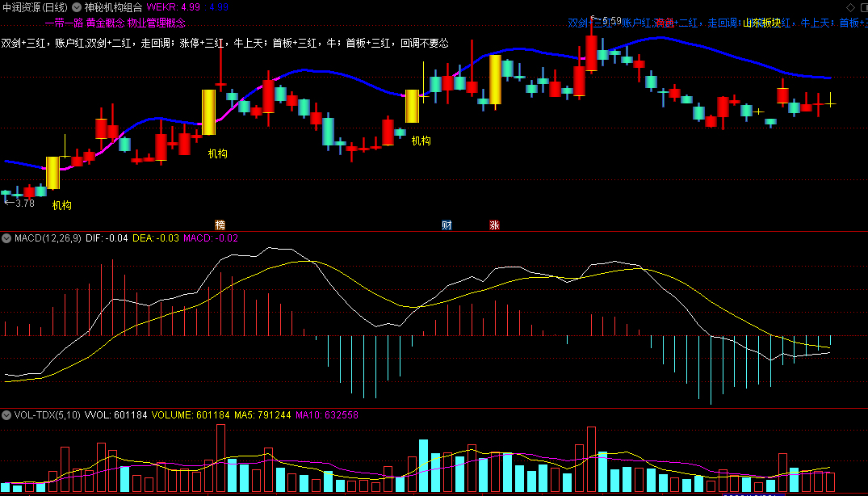Click the 涨 marker icon
Image resolution: width=868 pixels, height=496 pixels.
coord(494,225)
